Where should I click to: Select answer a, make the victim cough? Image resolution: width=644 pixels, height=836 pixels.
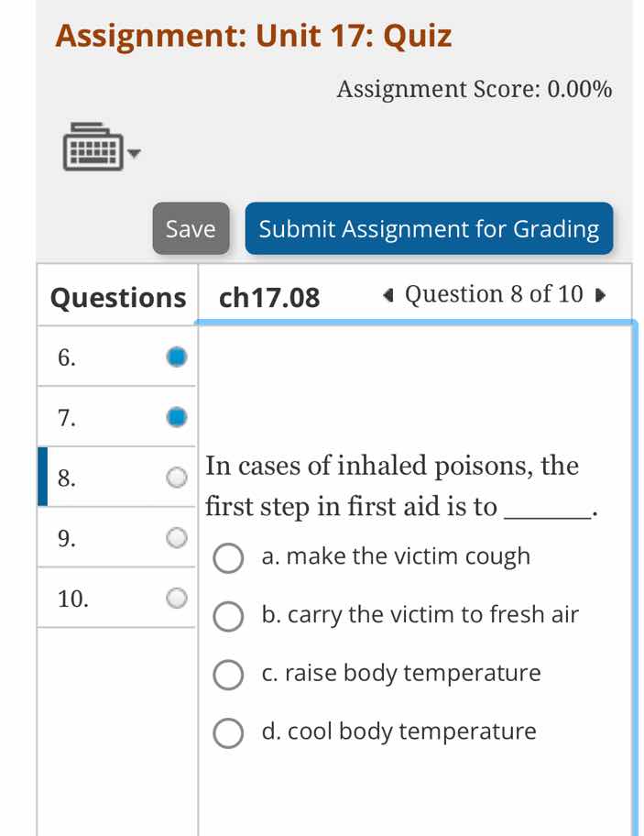coord(227,558)
